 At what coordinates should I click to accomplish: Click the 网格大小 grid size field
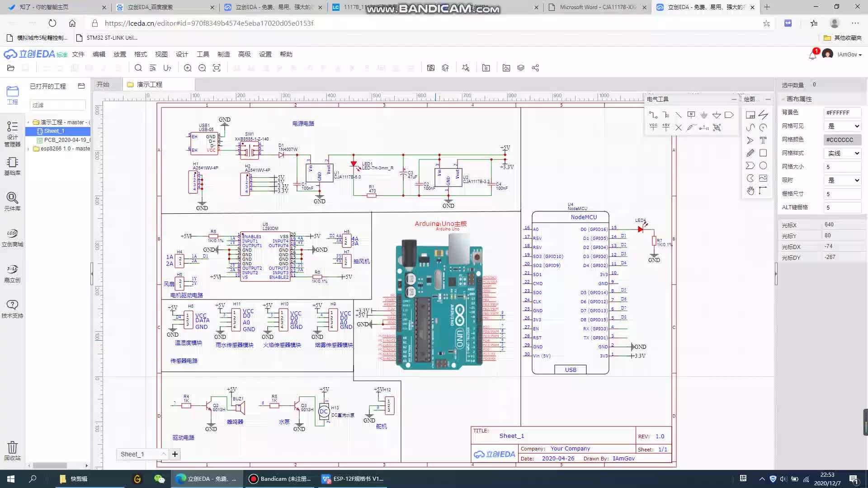pyautogui.click(x=843, y=167)
